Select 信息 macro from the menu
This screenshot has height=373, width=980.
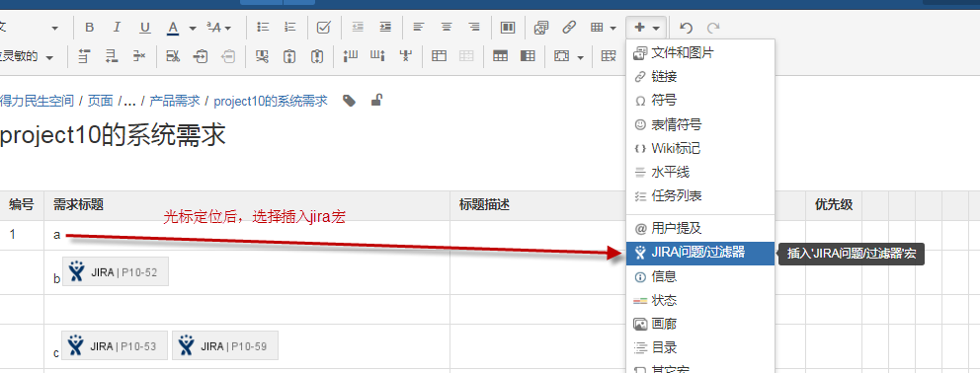[700, 276]
